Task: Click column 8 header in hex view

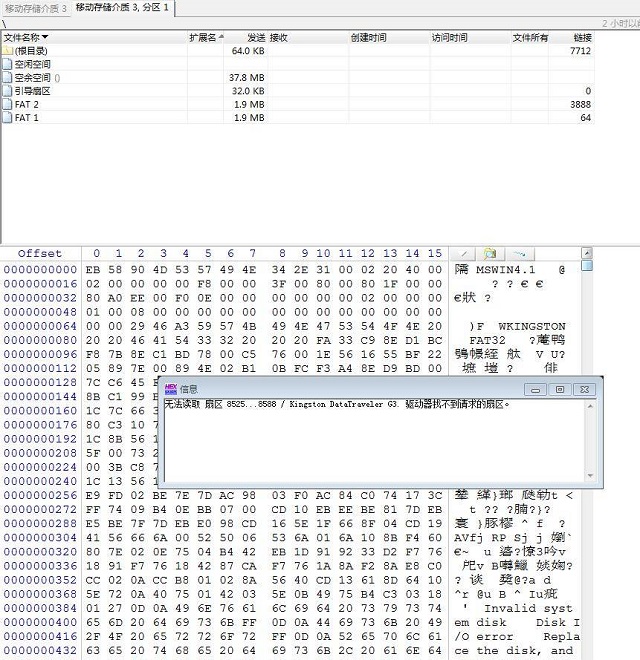Action: [282, 253]
